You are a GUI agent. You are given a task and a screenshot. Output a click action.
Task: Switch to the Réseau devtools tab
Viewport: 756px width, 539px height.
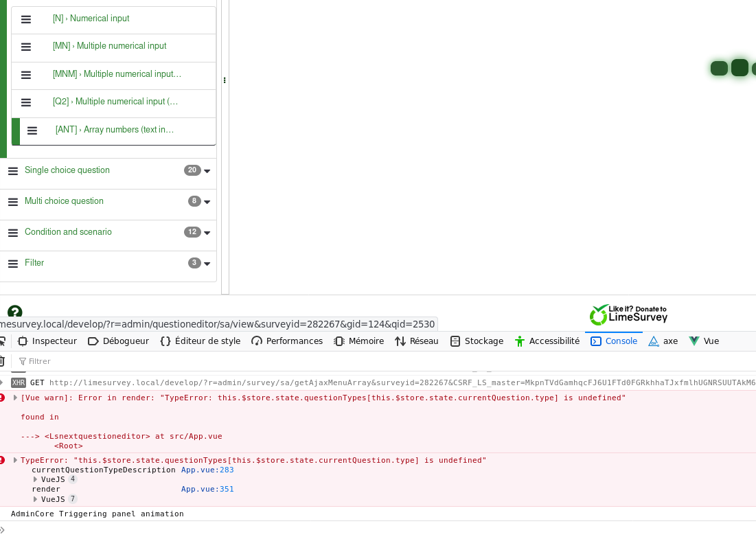click(417, 341)
